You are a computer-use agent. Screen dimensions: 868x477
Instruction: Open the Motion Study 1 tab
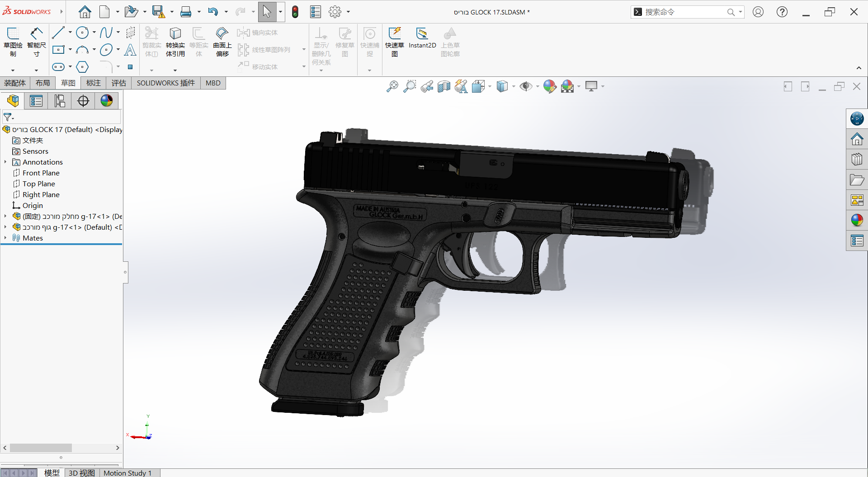(127, 473)
